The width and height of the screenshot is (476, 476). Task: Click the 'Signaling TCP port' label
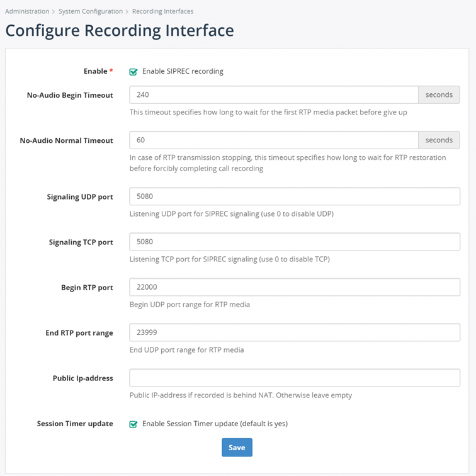[x=81, y=242]
